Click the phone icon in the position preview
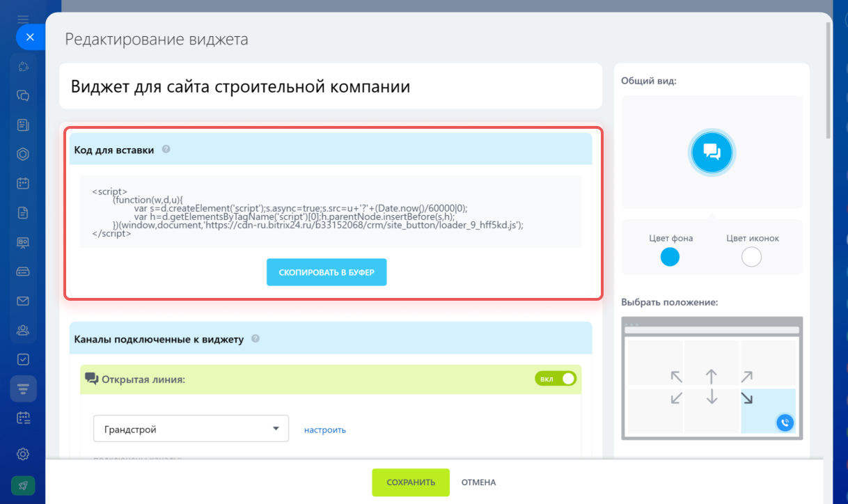This screenshot has width=848, height=504. point(785,422)
